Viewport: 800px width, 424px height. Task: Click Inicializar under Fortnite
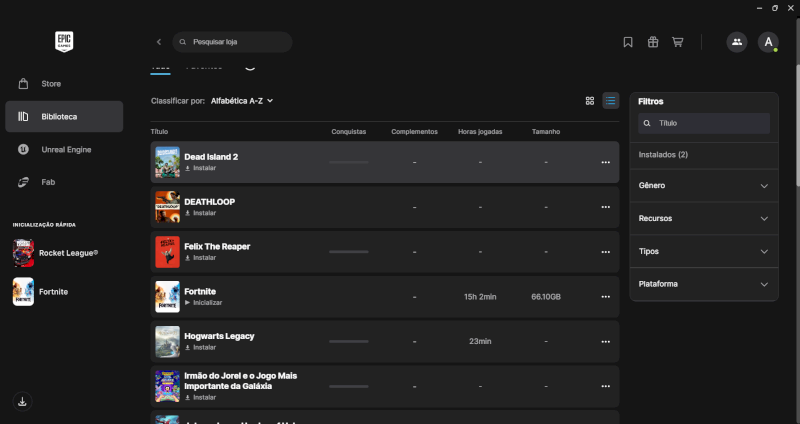[207, 302]
